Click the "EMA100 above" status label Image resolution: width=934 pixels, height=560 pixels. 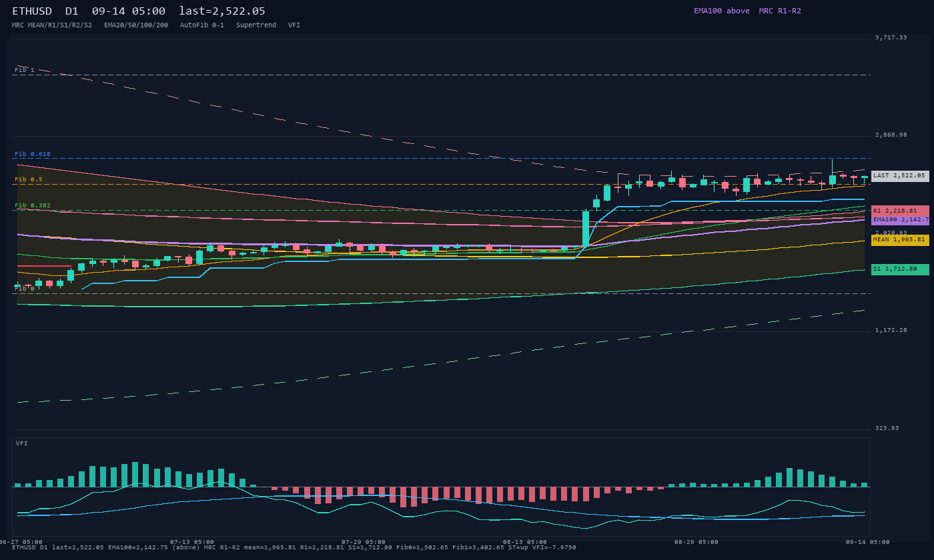722,11
